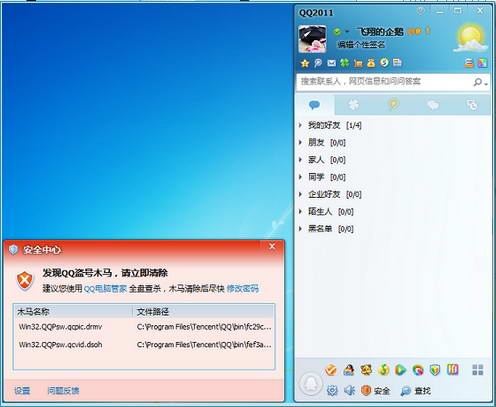
Task: Open the change skin colorful icon
Action: tap(482, 63)
